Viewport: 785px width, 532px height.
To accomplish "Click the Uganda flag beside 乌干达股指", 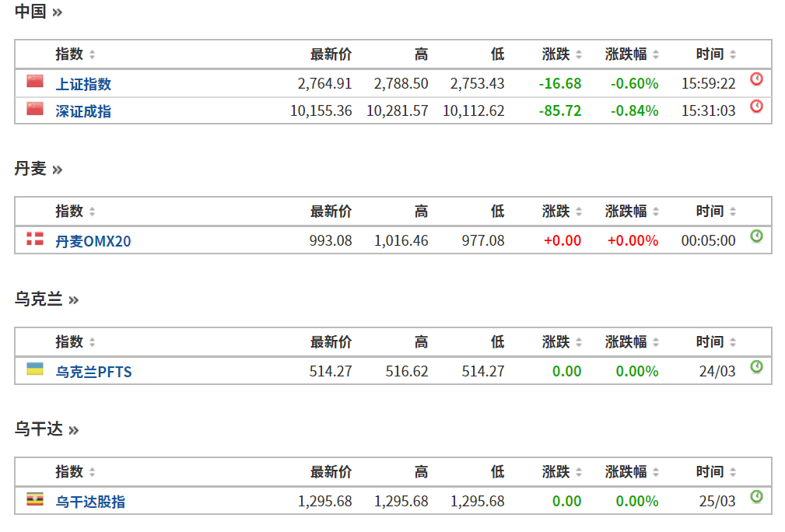I will (x=35, y=499).
